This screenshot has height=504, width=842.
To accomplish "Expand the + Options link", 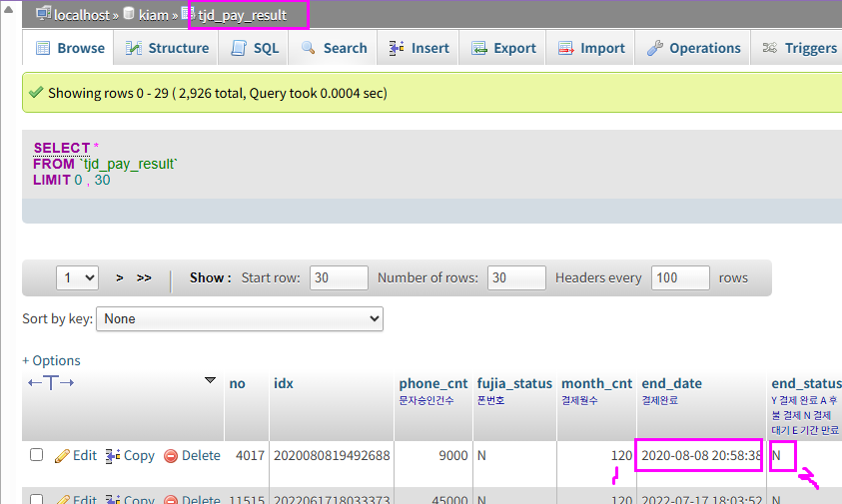I will pos(51,360).
